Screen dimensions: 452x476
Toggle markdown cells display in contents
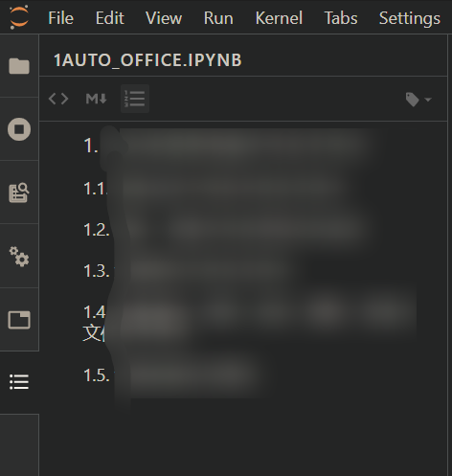96,99
